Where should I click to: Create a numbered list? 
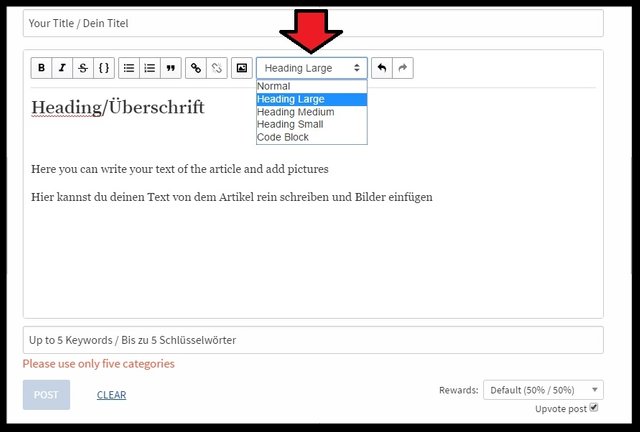tap(150, 68)
